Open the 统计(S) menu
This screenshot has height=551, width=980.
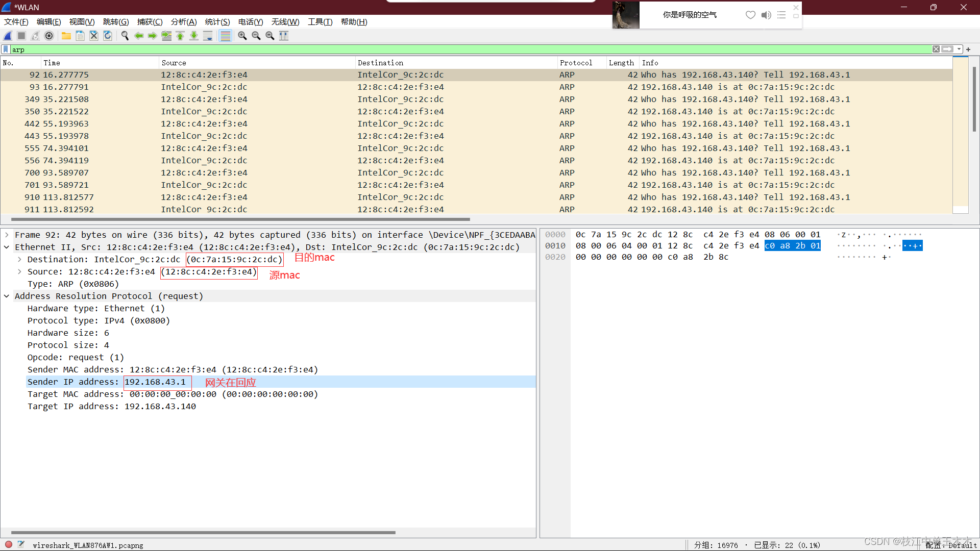coord(217,22)
